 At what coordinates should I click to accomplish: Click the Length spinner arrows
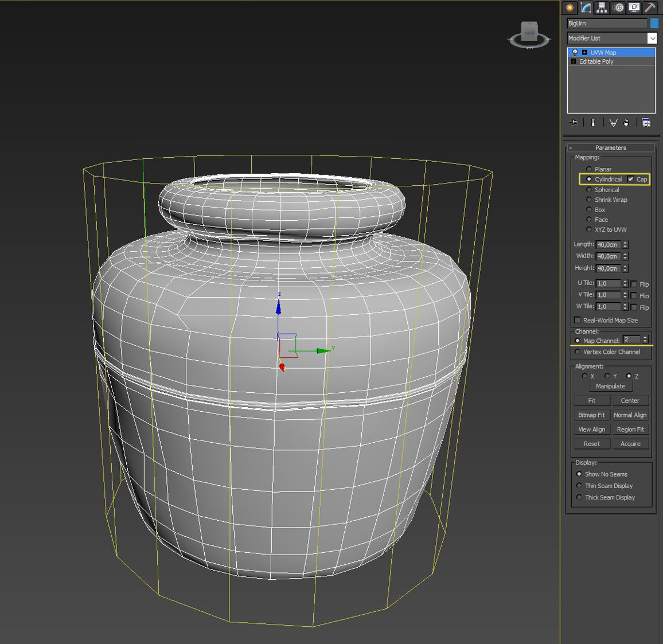(x=625, y=244)
